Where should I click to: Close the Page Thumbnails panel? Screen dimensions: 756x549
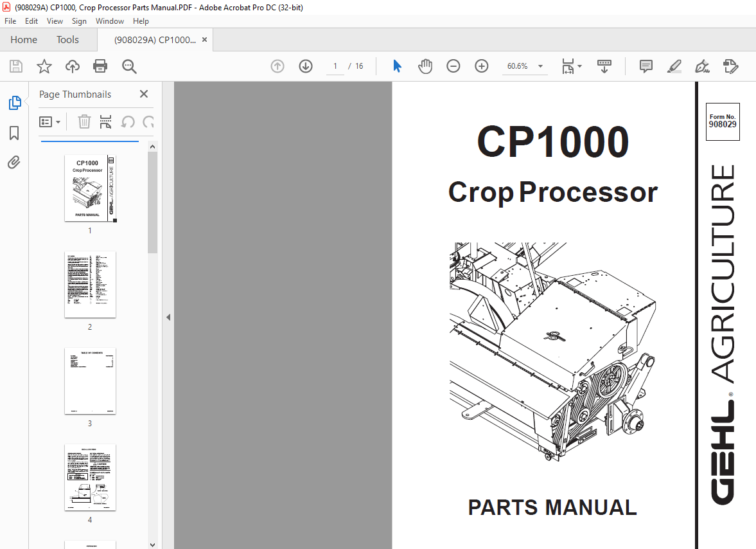tap(144, 94)
